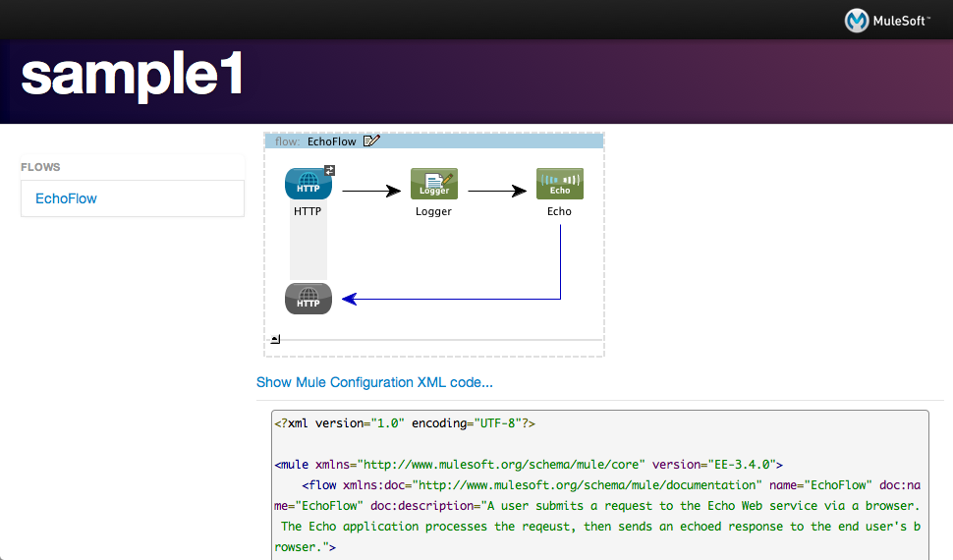
Task: Toggle Show Mule Configuration XML code link
Action: pyautogui.click(x=374, y=382)
